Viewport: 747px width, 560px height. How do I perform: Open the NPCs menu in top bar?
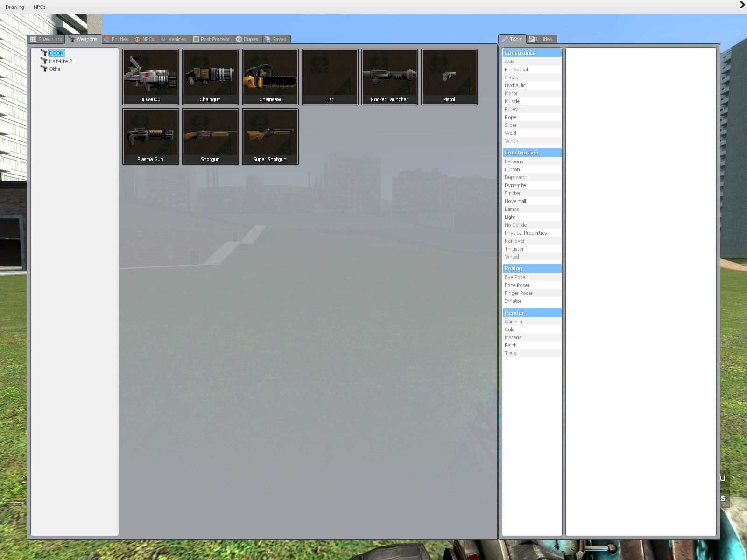pos(40,7)
